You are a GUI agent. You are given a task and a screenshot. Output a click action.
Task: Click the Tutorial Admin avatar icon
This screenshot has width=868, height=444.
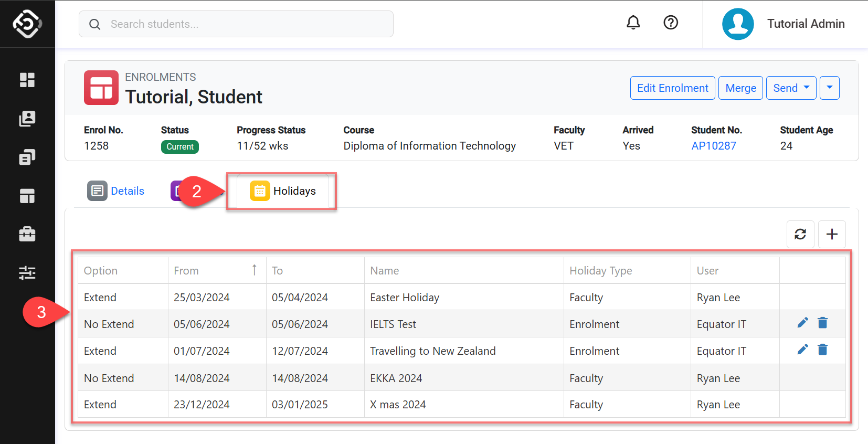tap(738, 24)
